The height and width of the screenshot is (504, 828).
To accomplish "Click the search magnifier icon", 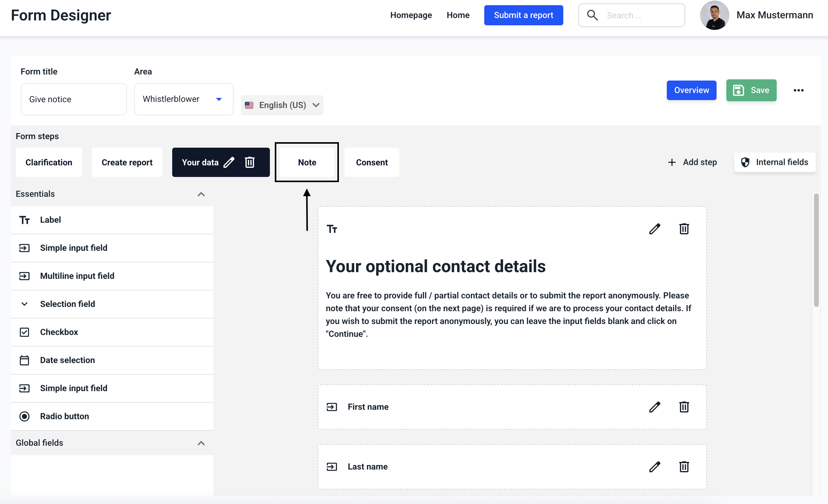I will [x=592, y=16].
